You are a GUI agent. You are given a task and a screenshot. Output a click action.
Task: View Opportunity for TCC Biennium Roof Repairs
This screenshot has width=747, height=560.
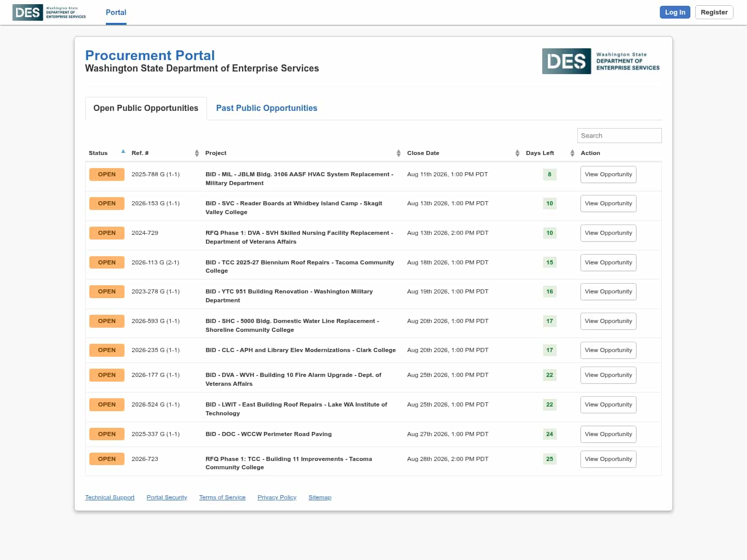pyautogui.click(x=608, y=263)
